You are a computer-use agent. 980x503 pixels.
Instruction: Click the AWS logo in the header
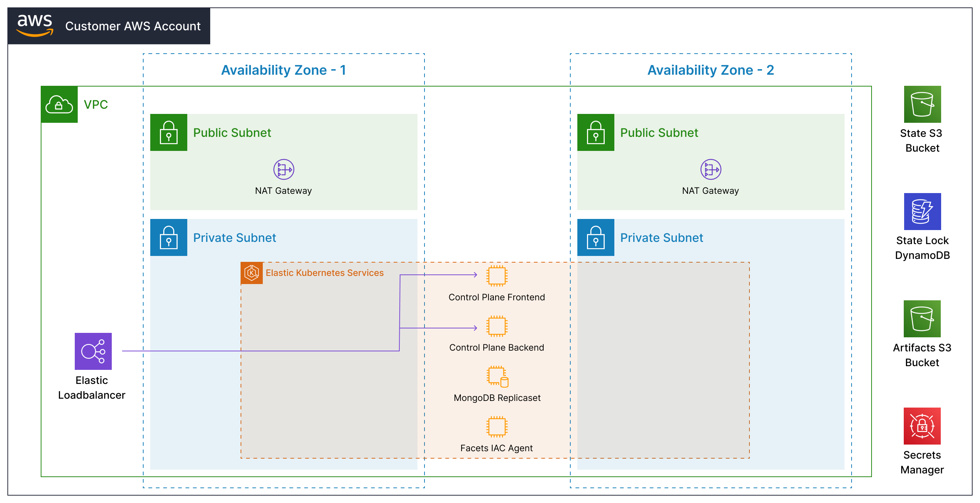click(x=35, y=26)
